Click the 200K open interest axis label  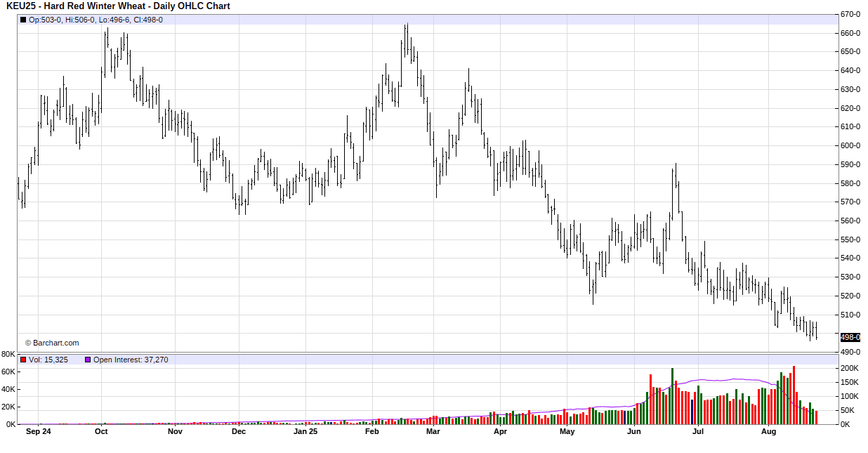[850, 368]
